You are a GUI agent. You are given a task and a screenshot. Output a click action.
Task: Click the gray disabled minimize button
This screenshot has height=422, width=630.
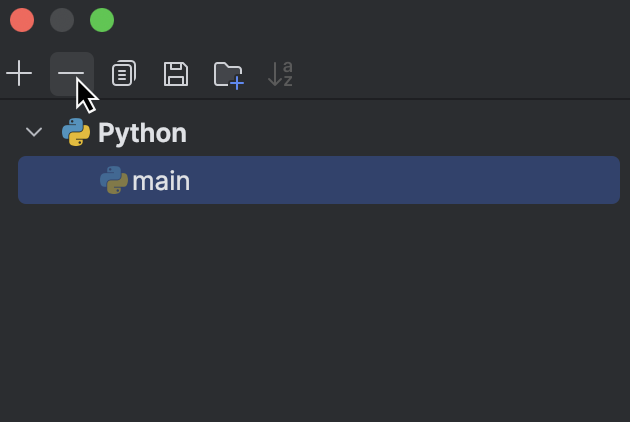pos(62,20)
